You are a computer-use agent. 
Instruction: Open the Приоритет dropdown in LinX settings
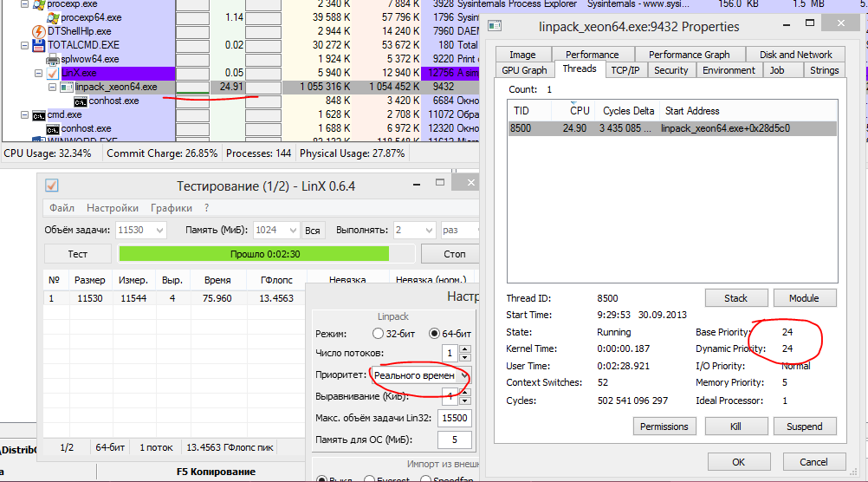coord(464,375)
